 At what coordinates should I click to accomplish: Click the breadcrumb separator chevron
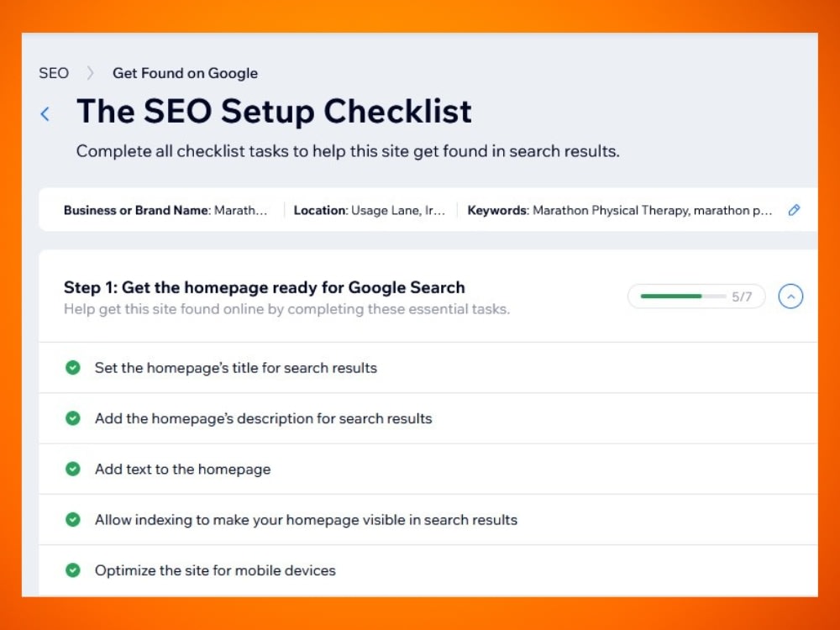point(91,73)
